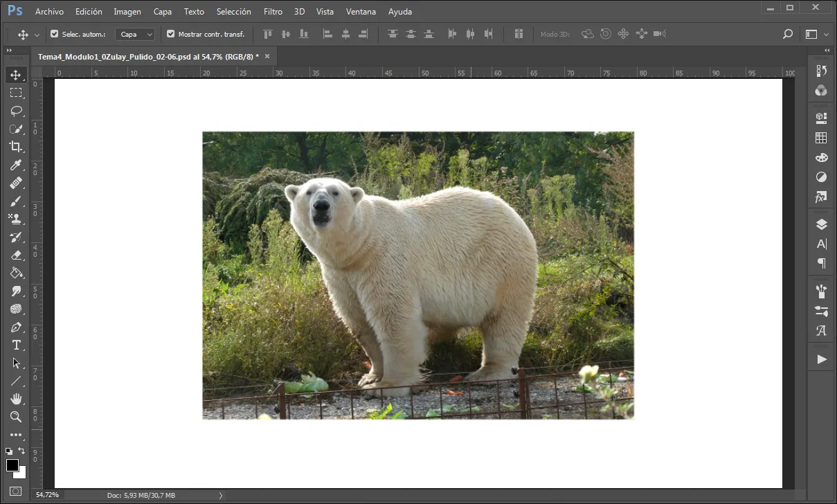Select the Pen tool

16,327
